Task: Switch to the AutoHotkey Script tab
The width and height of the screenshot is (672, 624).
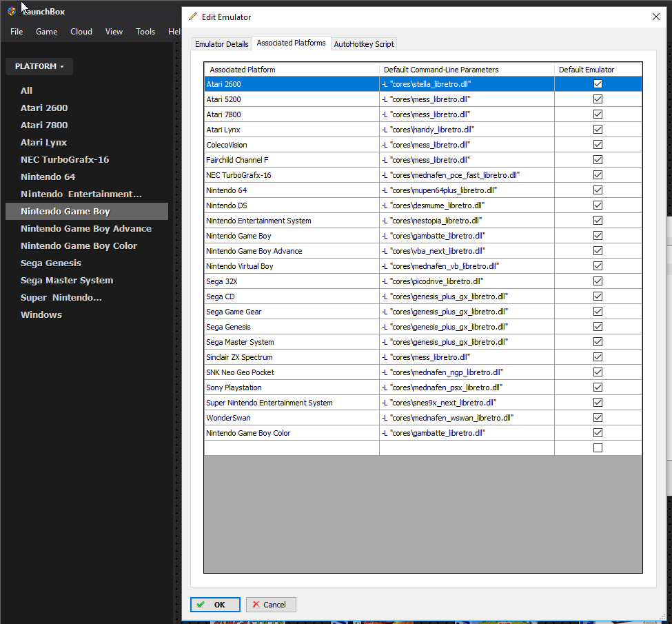Action: (364, 44)
